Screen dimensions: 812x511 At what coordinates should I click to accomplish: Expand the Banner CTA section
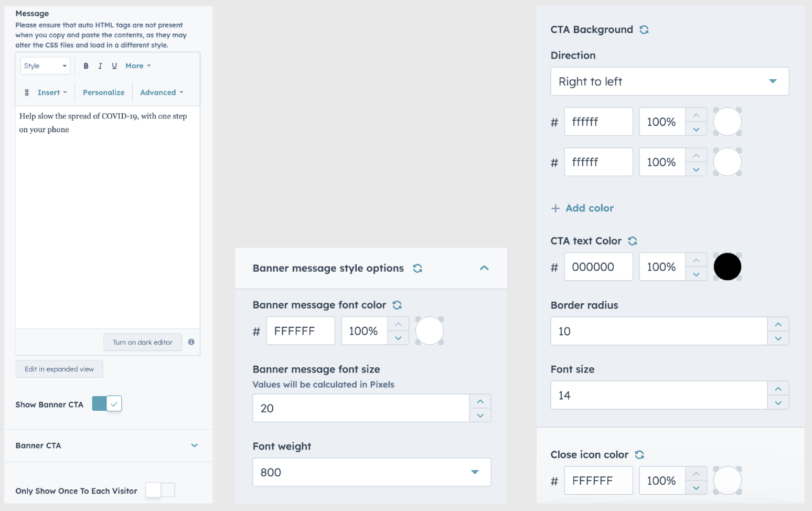(x=195, y=445)
